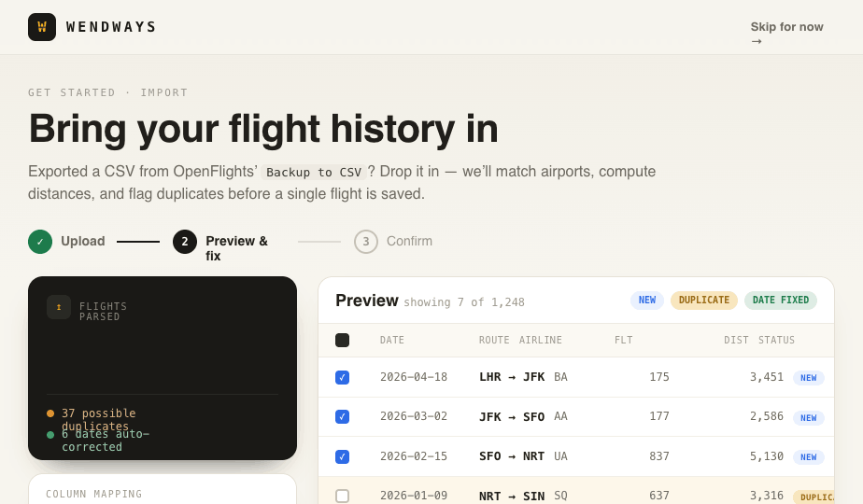
Task: Select the Preview & fix step circle
Action: [x=185, y=242]
